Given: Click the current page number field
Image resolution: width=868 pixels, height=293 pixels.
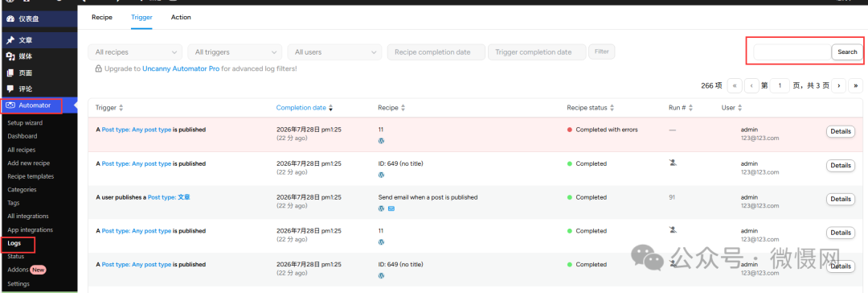Looking at the screenshot, I should (780, 85).
